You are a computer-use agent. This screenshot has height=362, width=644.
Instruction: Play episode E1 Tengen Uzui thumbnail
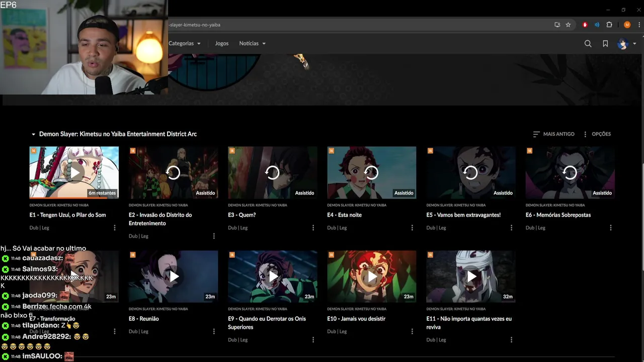(x=74, y=172)
